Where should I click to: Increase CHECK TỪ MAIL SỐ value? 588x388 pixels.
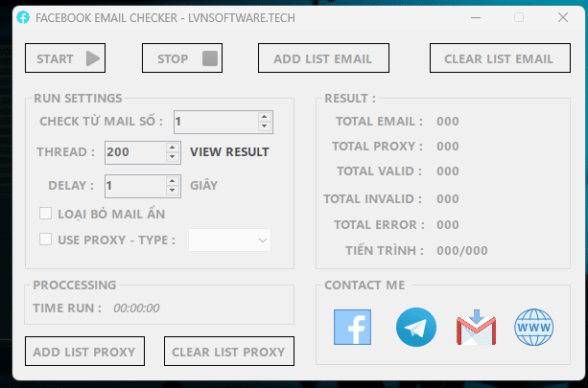pyautogui.click(x=265, y=117)
